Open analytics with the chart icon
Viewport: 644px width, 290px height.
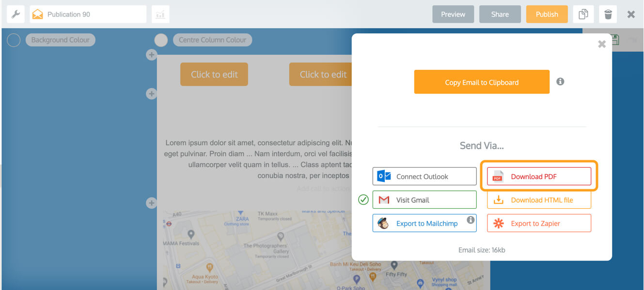[160, 14]
